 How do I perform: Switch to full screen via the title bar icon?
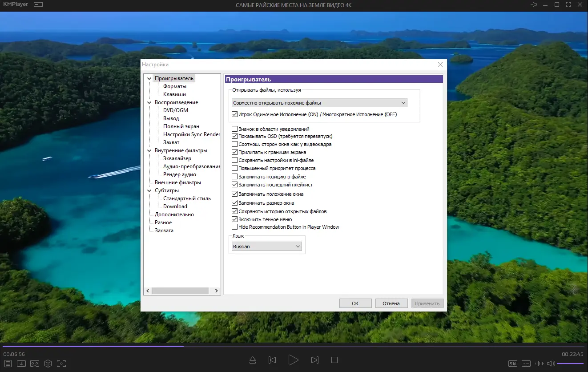(x=568, y=4)
